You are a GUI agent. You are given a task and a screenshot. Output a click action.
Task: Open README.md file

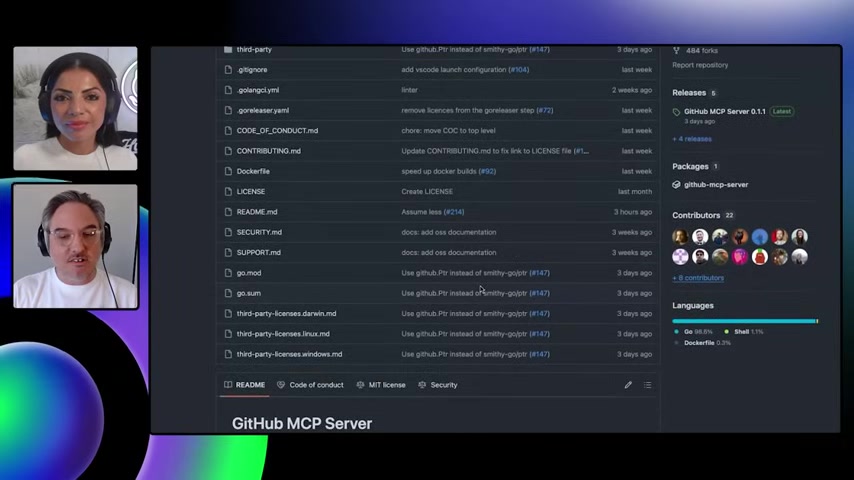tap(257, 212)
